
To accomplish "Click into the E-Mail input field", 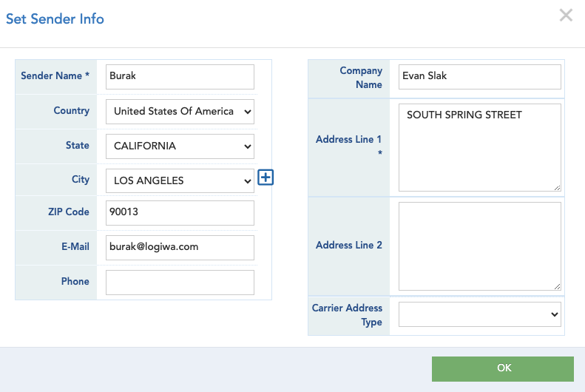I will click(180, 247).
